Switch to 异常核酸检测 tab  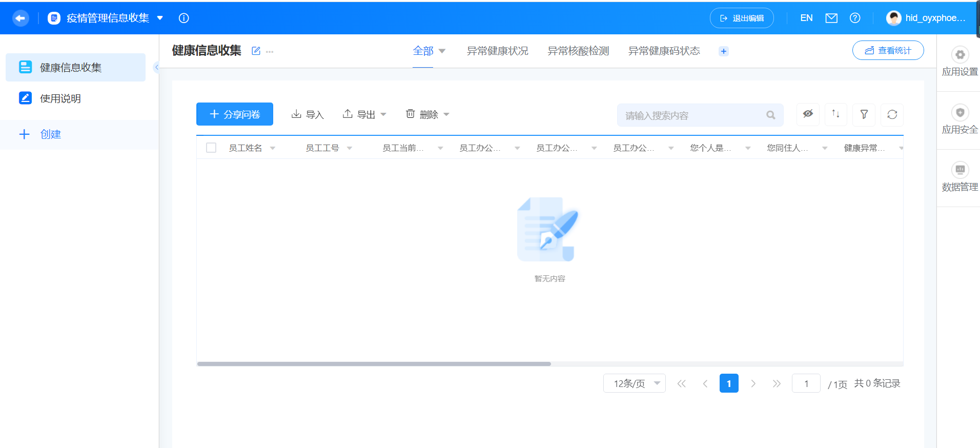click(x=578, y=51)
